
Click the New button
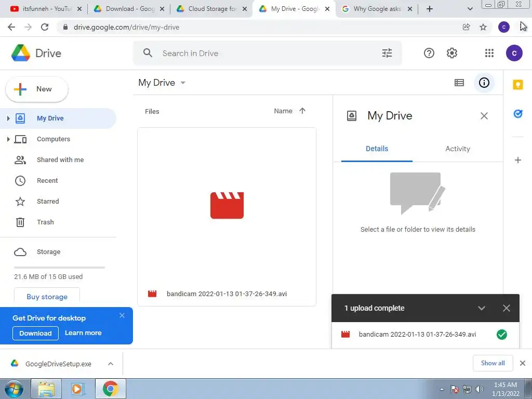click(x=37, y=89)
